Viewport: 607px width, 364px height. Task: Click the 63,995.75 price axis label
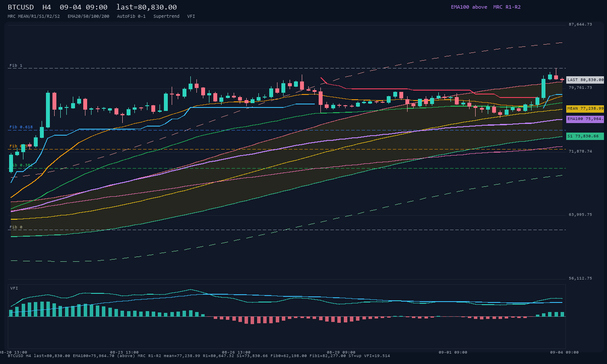pyautogui.click(x=580, y=214)
